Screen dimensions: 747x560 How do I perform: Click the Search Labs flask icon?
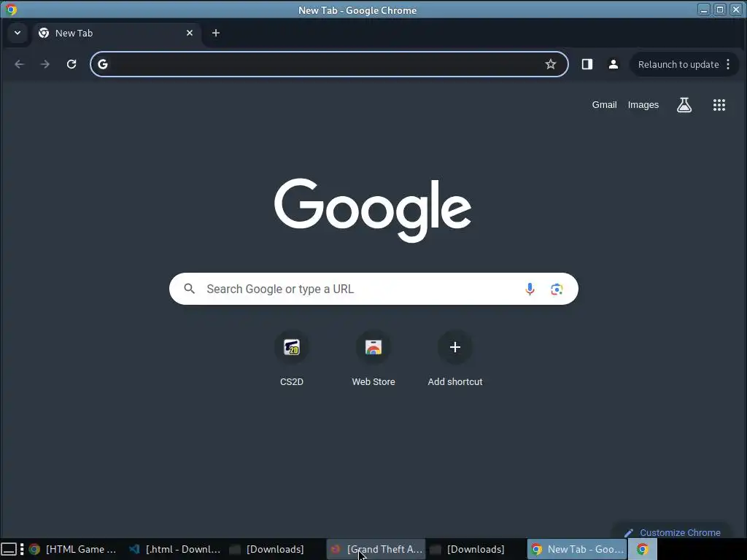[684, 105]
